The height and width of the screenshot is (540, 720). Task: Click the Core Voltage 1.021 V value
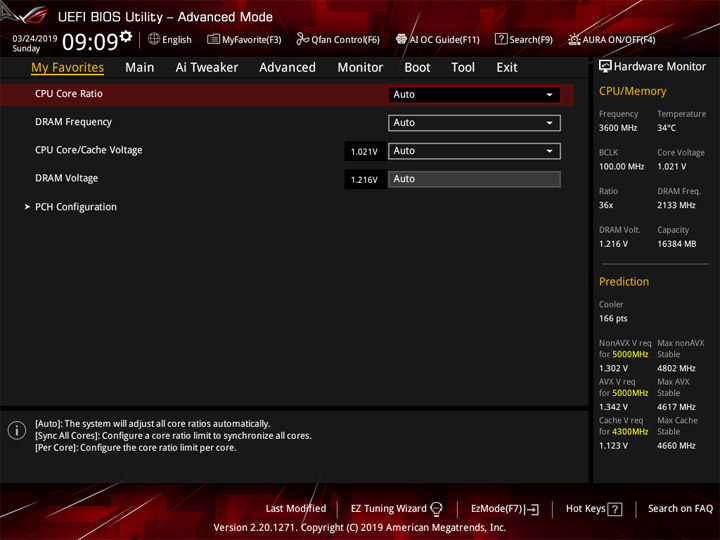pos(671,167)
